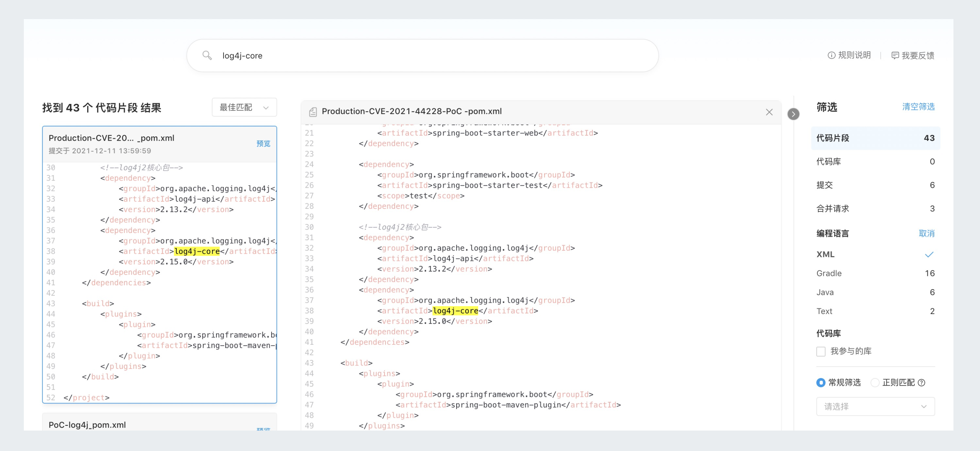Select the 提交 filter tab

876,185
